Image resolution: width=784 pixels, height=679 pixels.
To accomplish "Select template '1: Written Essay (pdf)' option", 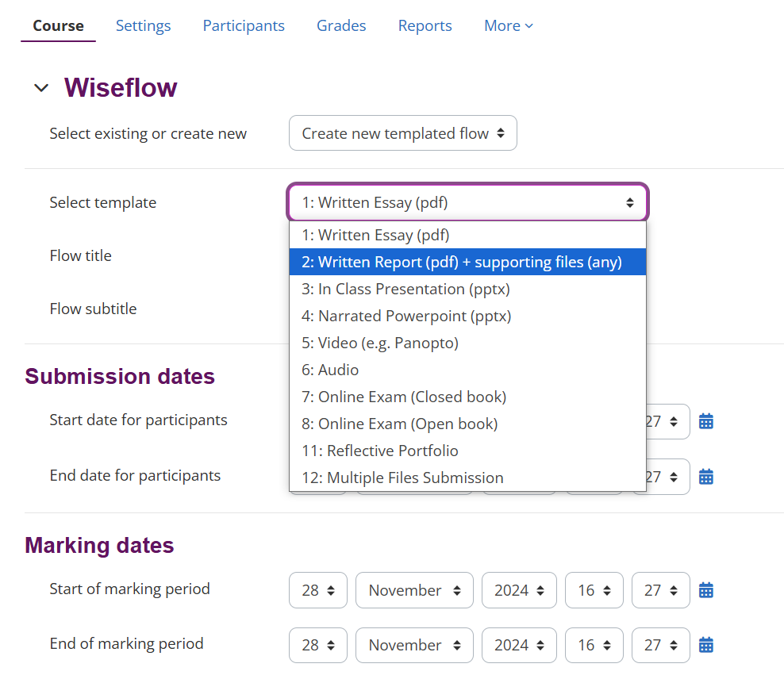I will tap(467, 235).
